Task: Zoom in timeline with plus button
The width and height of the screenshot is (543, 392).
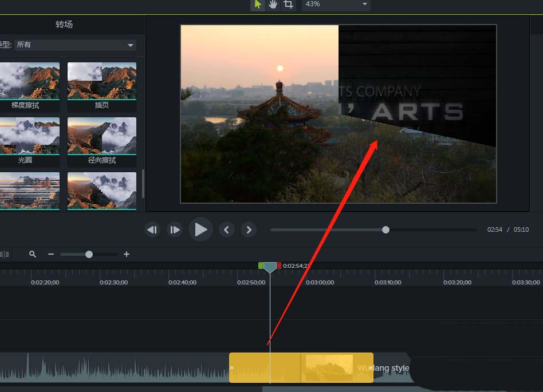Action: point(127,254)
